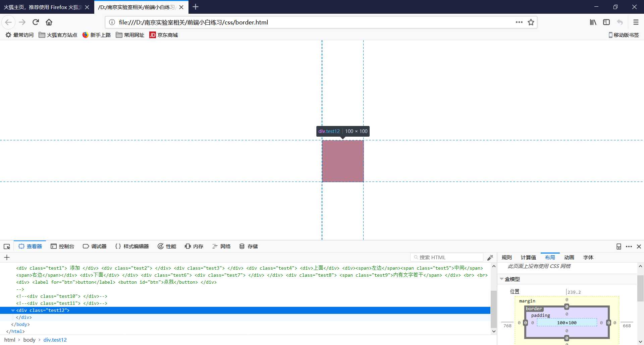Viewport: 644px width, 345px height.
Task: Open the Library bookshelf icon
Action: pos(593,22)
